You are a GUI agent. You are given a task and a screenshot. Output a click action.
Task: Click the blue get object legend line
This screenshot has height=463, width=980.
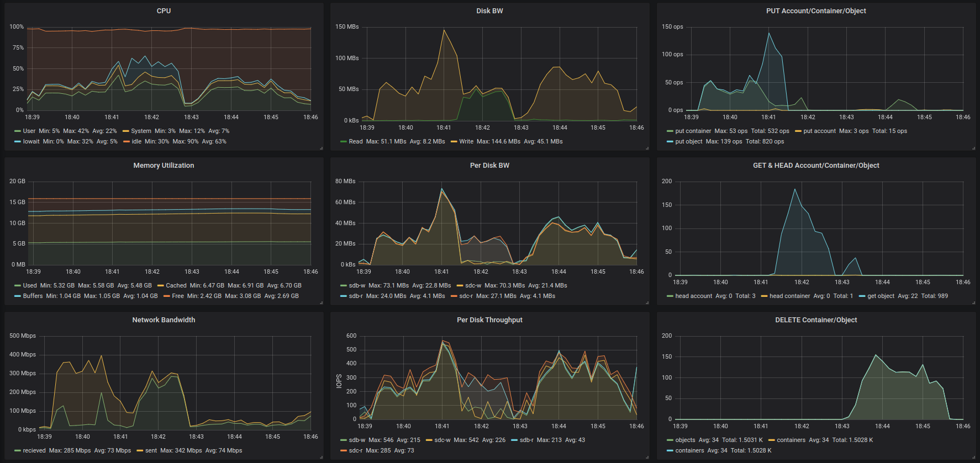point(862,296)
